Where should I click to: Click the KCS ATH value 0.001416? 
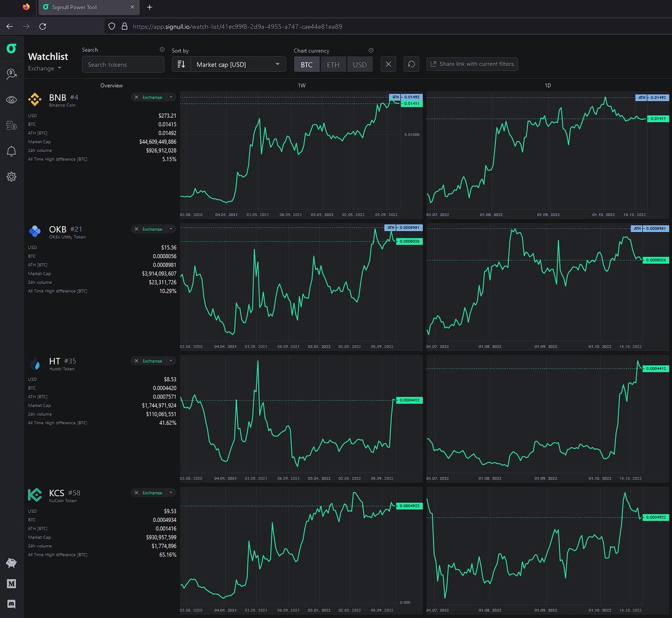(166, 528)
